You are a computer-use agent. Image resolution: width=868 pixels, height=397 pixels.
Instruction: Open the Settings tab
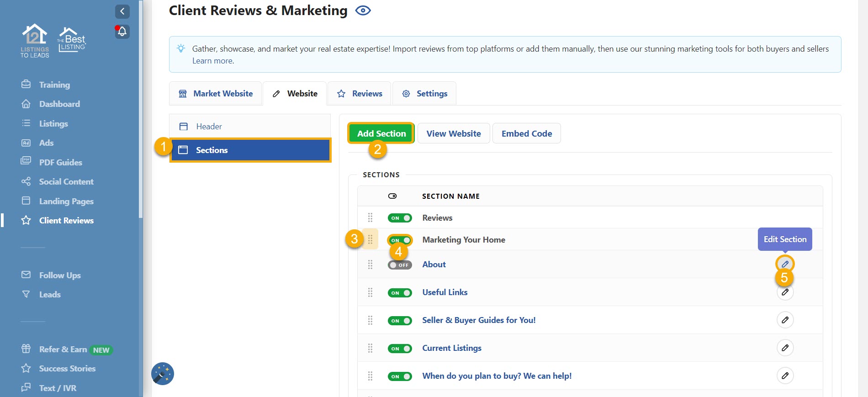point(424,94)
